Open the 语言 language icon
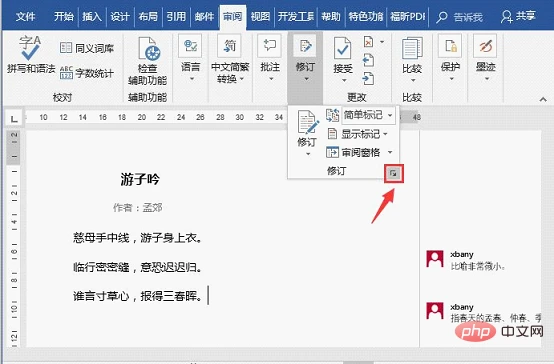 [x=190, y=46]
